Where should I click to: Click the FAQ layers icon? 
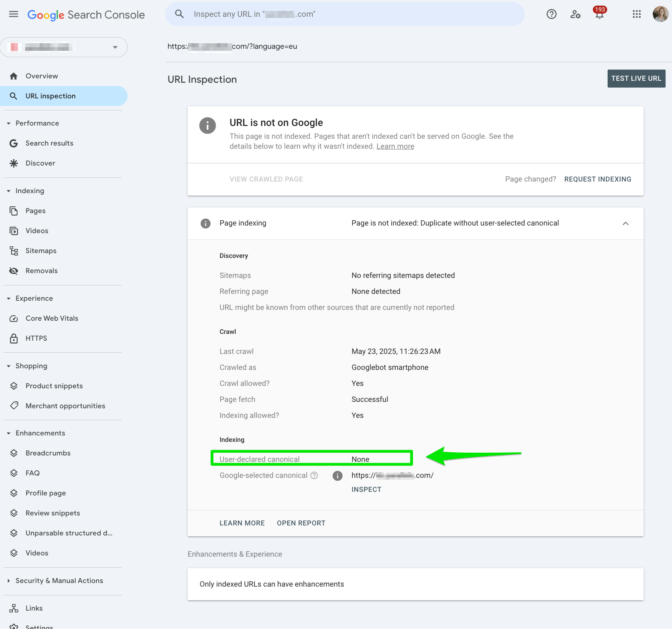(x=14, y=473)
